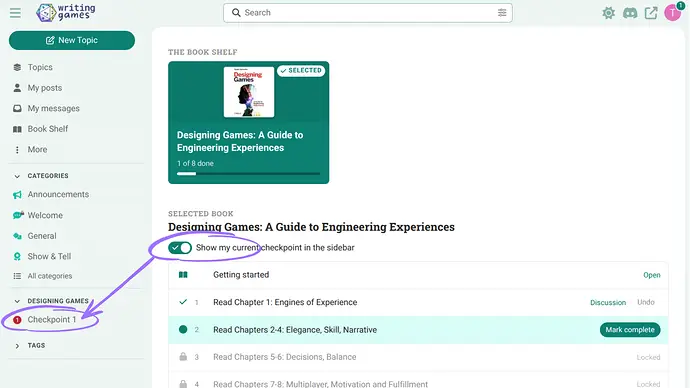Image resolution: width=690 pixels, height=388 pixels.
Task: Click the current-step dot for Chapters 2-4
Action: click(183, 329)
